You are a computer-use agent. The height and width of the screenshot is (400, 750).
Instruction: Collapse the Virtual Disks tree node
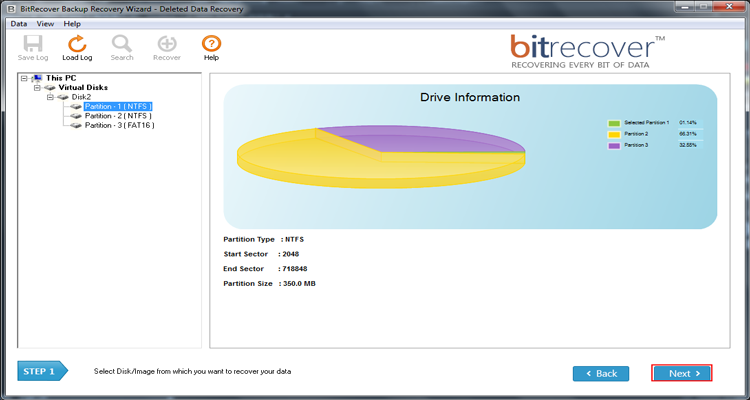(x=37, y=88)
